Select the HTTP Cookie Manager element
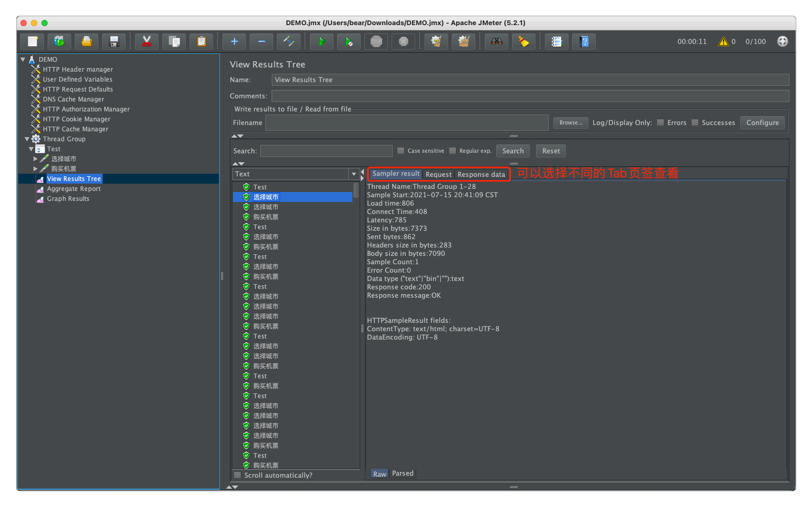Image resolution: width=812 pixels, height=507 pixels. [x=76, y=119]
